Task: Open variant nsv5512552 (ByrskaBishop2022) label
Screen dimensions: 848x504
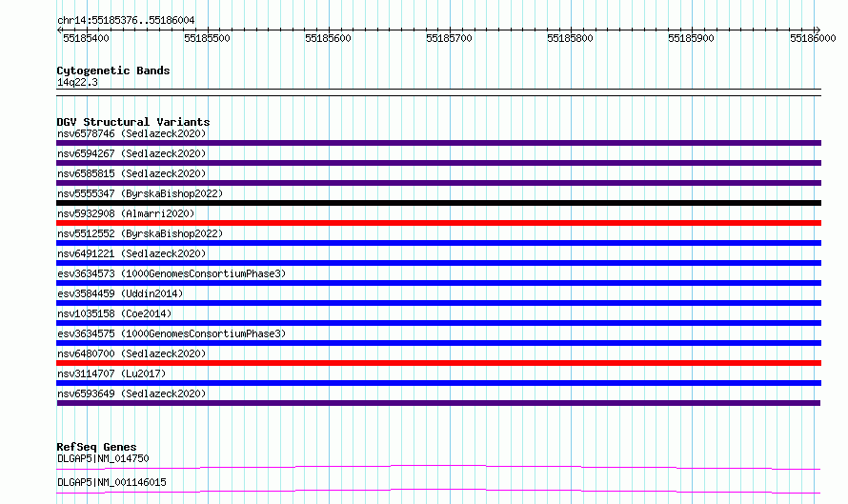Action: [140, 233]
